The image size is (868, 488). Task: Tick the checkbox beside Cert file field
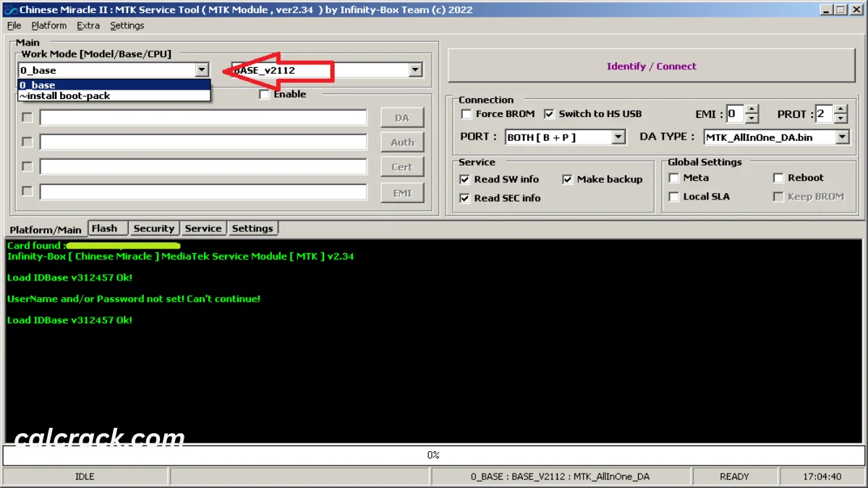click(27, 166)
